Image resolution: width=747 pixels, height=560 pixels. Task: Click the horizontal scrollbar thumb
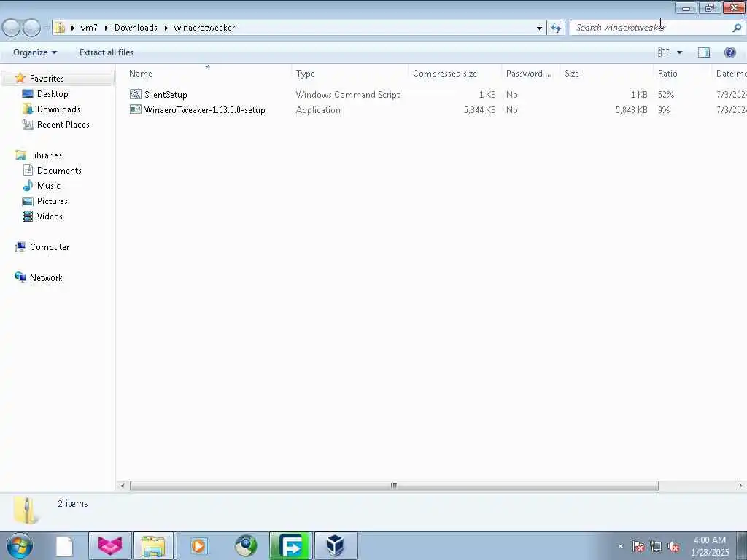pos(394,486)
